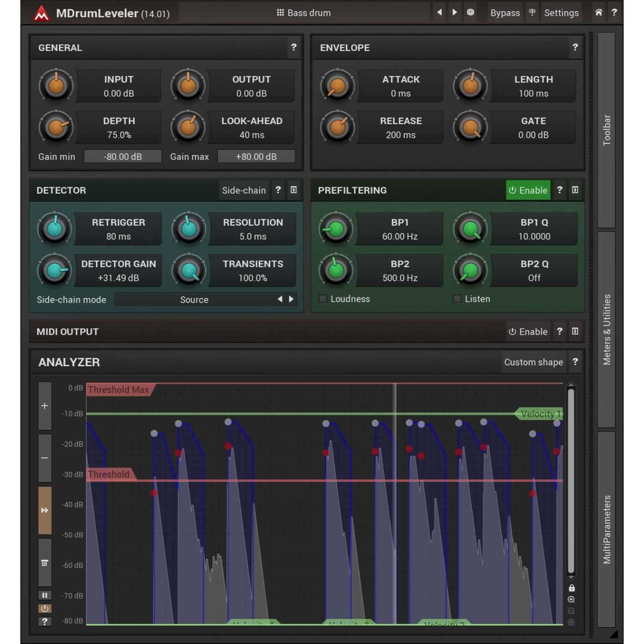Click analyzer clear/reset trash icon
The height and width of the screenshot is (644, 644).
(x=45, y=562)
